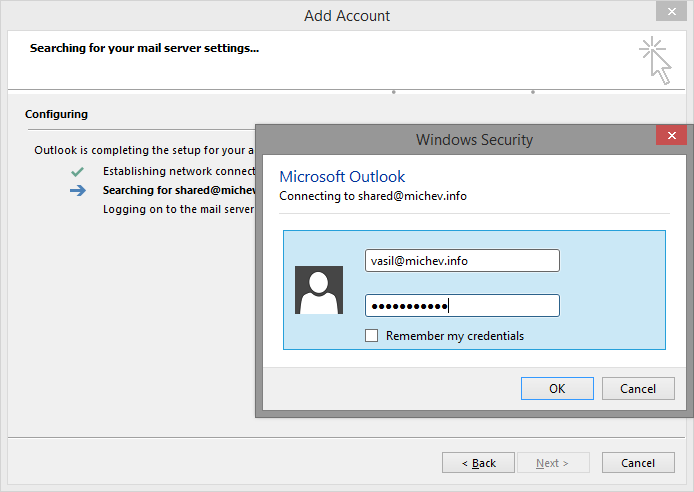Click the Add Account title bar text
The width and height of the screenshot is (694, 492).
[346, 16]
